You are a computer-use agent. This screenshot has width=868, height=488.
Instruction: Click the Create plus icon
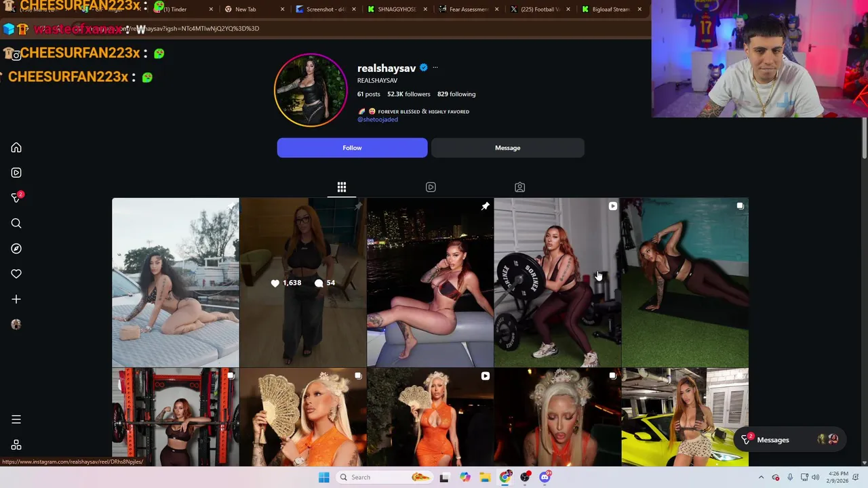coord(16,299)
